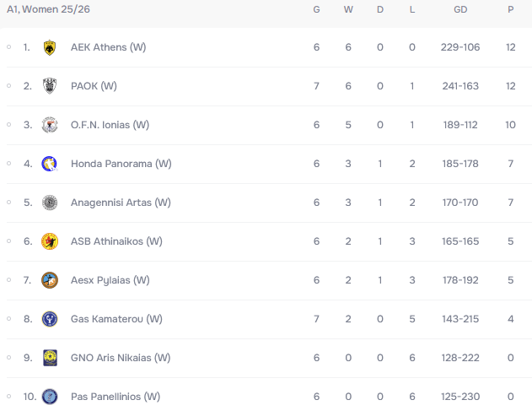Open the Gas Kamaterou blue badge

click(x=50, y=319)
